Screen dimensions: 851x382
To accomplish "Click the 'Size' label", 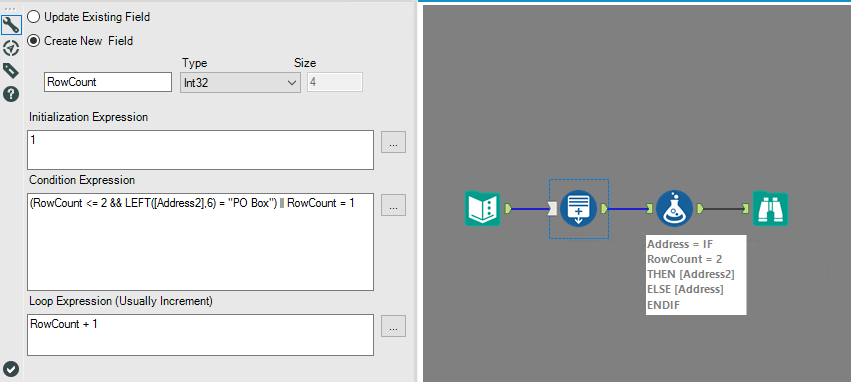I will coord(304,63).
